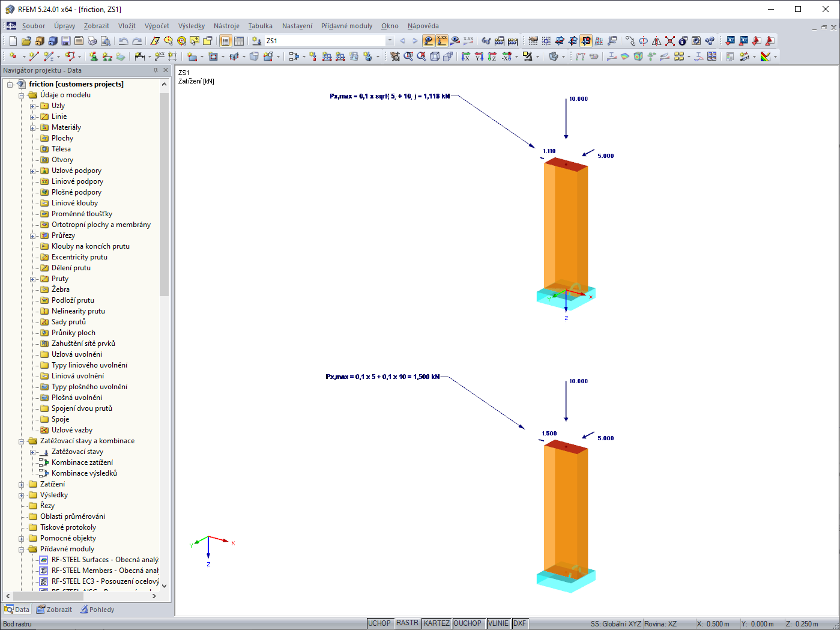
Task: Undo the last action
Action: (x=123, y=41)
